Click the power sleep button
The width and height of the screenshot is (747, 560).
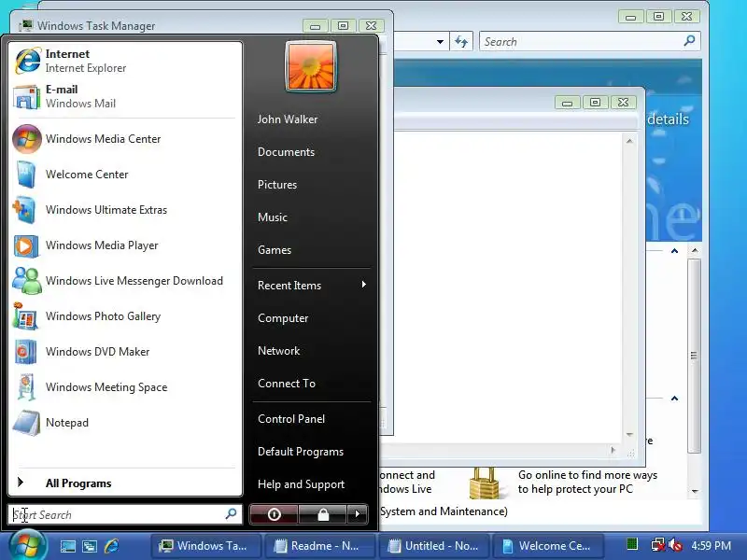[275, 514]
